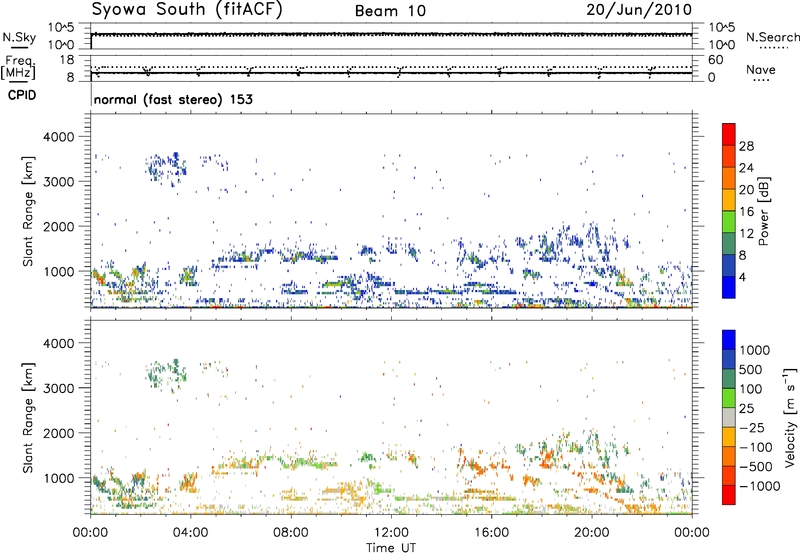Select the "-100" tick on Velocity colorbar
Image resolution: width=800 pixels, height=554 pixels.
(x=755, y=447)
